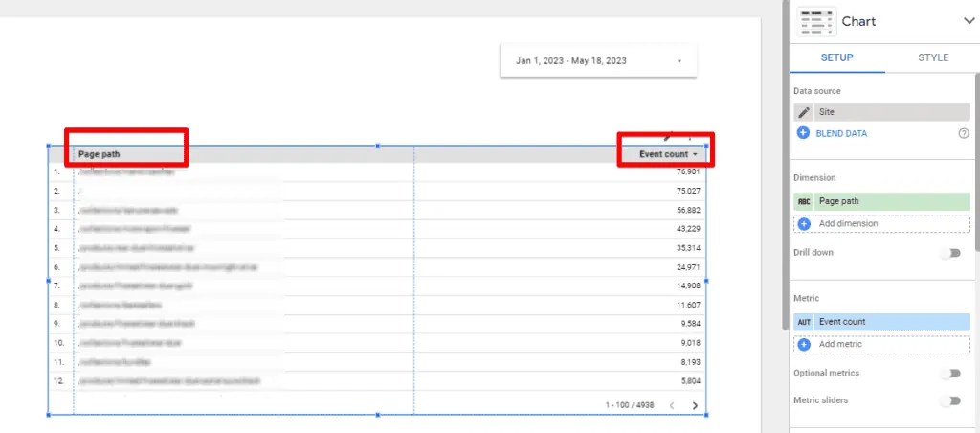Click the 5,804 event count cell
Screen dimensions: 980x433
tap(690, 380)
